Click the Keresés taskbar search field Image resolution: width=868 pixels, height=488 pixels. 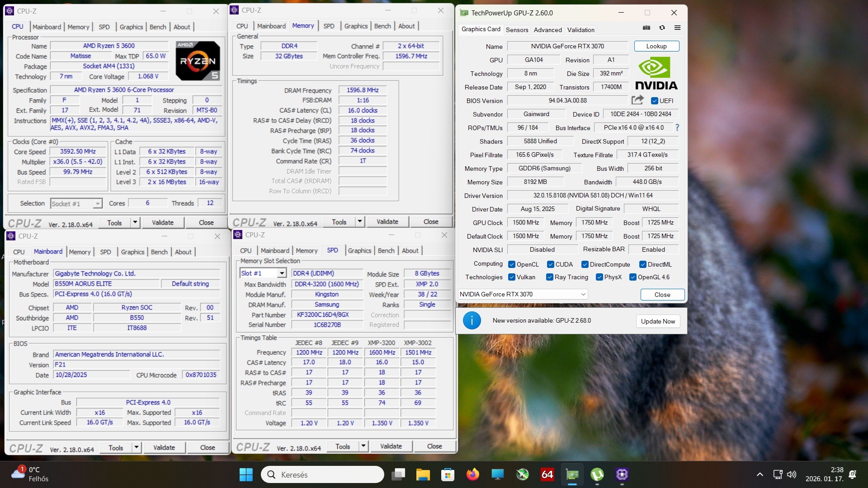tap(322, 474)
